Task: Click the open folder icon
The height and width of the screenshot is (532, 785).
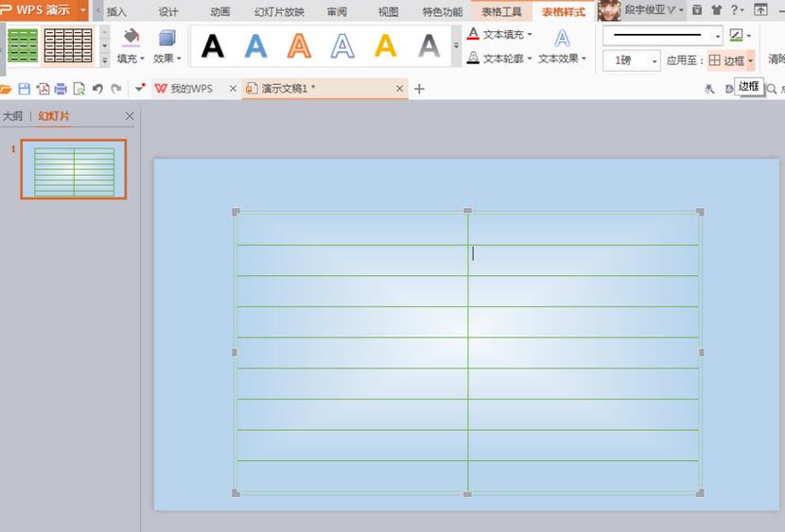Action: 6,89
